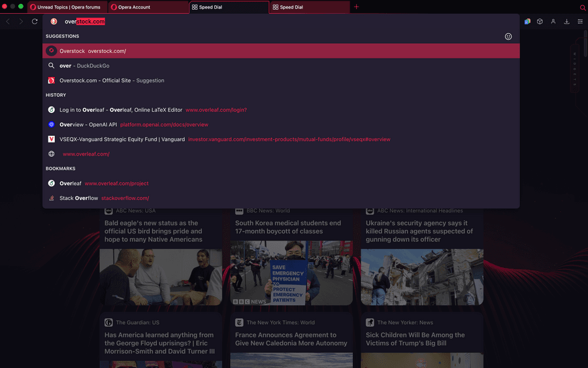Open a new tab with plus icon
This screenshot has width=588, height=368.
(x=356, y=7)
